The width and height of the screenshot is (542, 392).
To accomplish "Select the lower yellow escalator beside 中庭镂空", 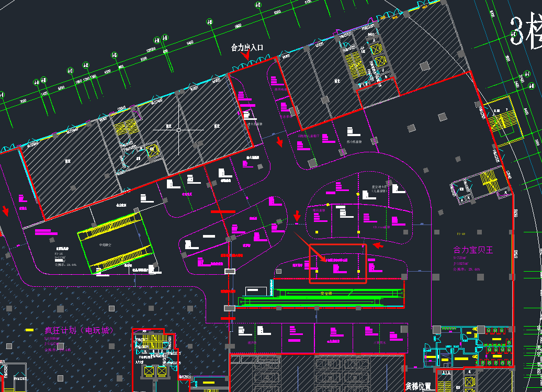I will [x=123, y=260].
